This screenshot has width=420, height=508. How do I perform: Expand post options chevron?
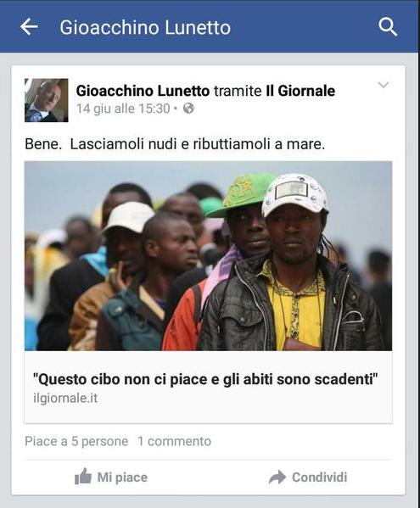(x=384, y=85)
